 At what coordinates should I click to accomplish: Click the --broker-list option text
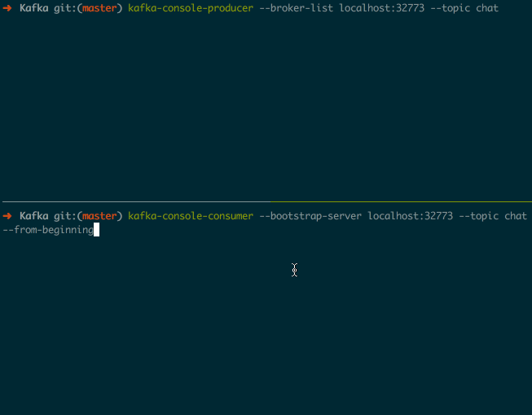click(297, 8)
